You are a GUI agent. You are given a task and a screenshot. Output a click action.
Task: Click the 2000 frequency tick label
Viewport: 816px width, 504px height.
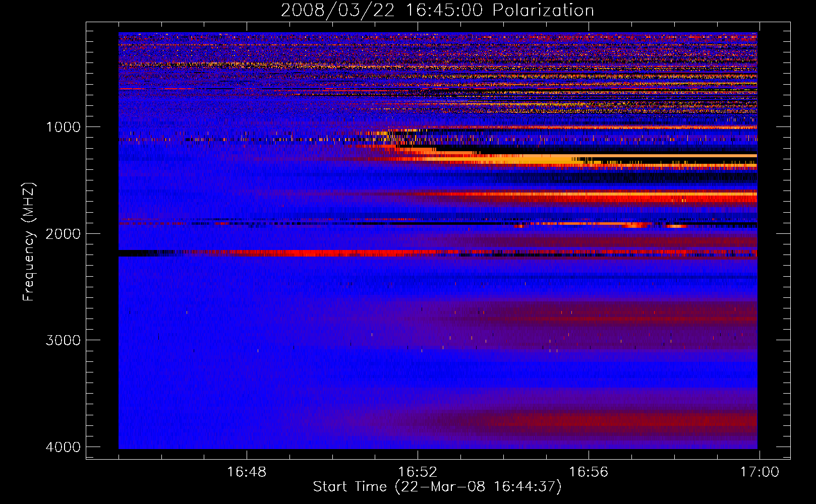coord(63,234)
